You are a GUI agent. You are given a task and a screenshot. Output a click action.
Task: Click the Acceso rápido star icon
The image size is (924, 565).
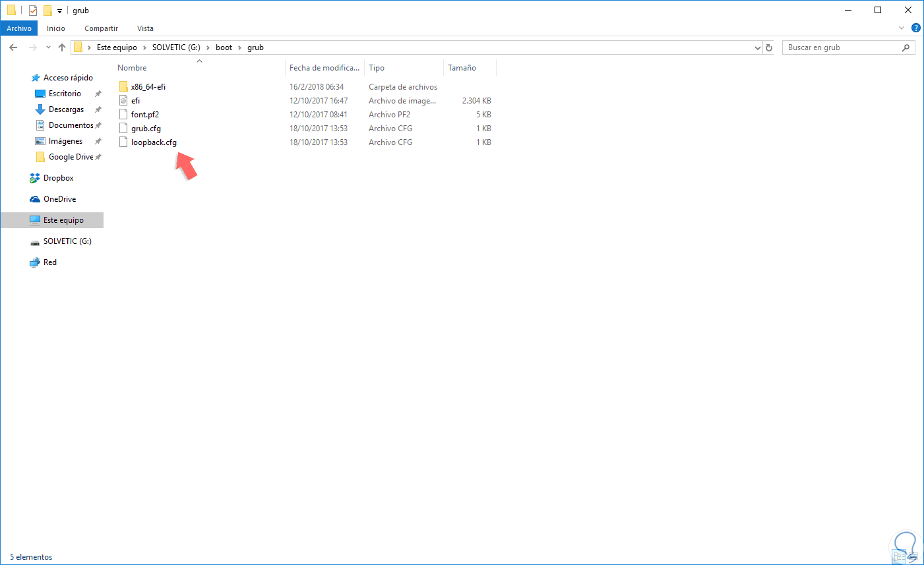pyautogui.click(x=36, y=78)
